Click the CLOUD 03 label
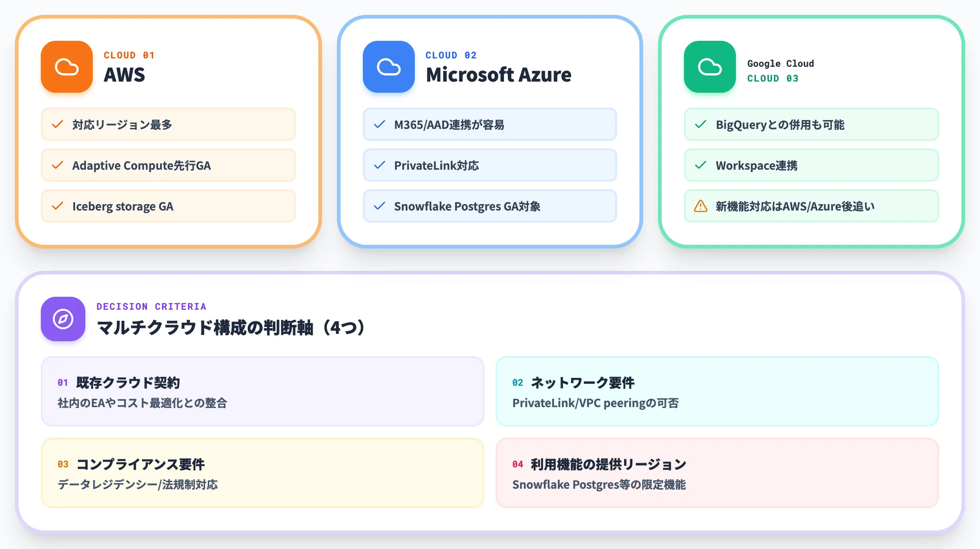Viewport: 980px width, 549px height. pyautogui.click(x=773, y=78)
